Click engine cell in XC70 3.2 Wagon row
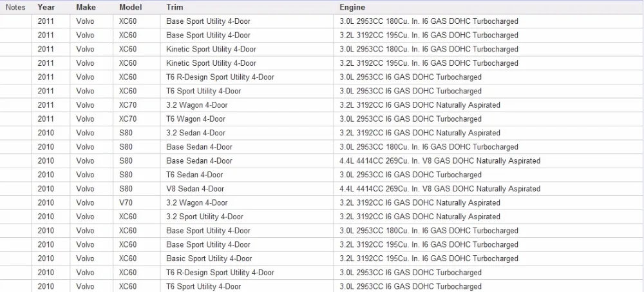 (x=489, y=105)
